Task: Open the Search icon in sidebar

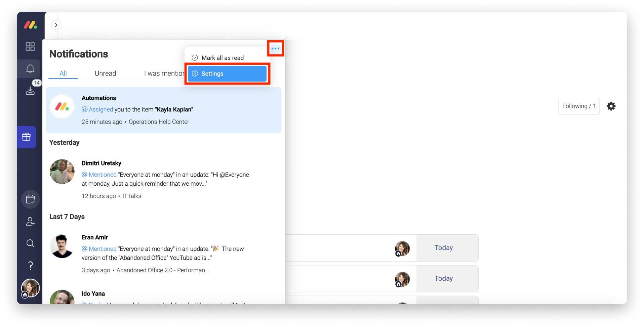Action: pos(30,243)
